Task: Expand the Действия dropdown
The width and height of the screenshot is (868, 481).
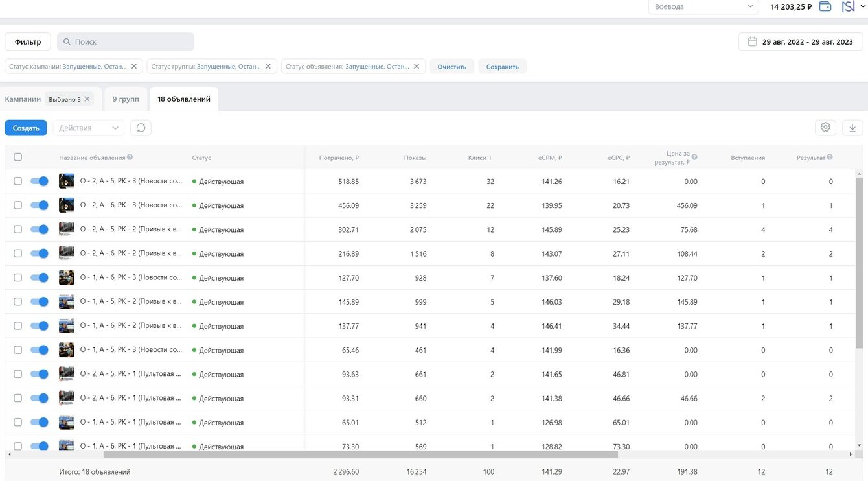Action: click(x=88, y=128)
